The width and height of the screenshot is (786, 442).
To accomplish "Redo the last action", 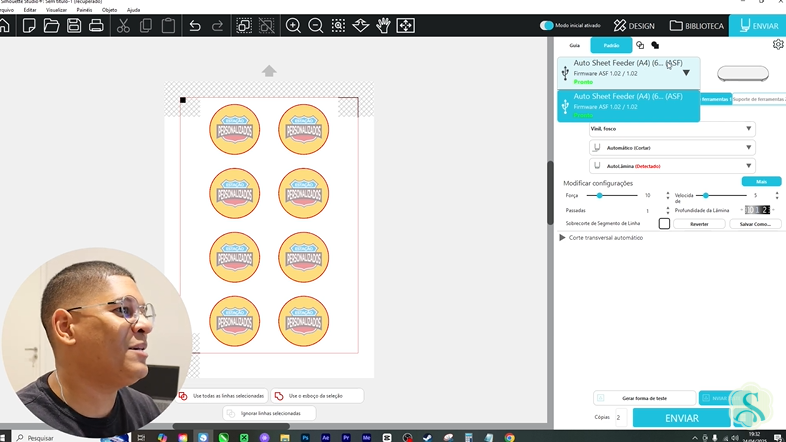I will point(217,26).
